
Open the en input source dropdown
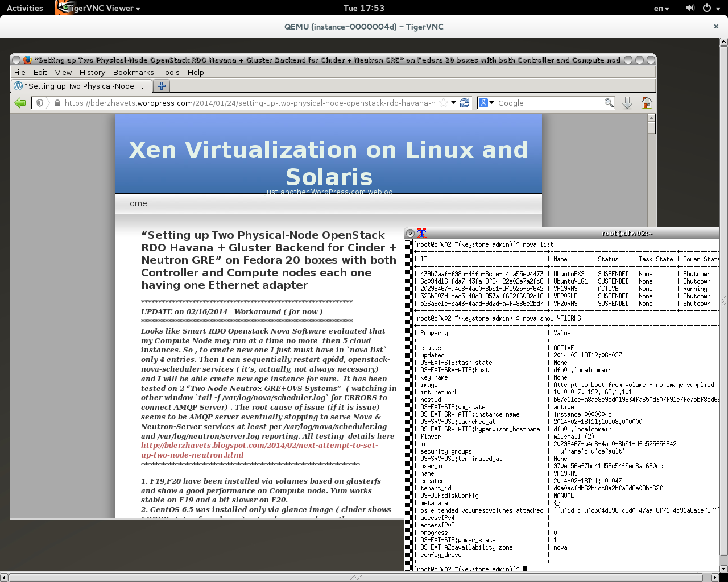pos(661,8)
